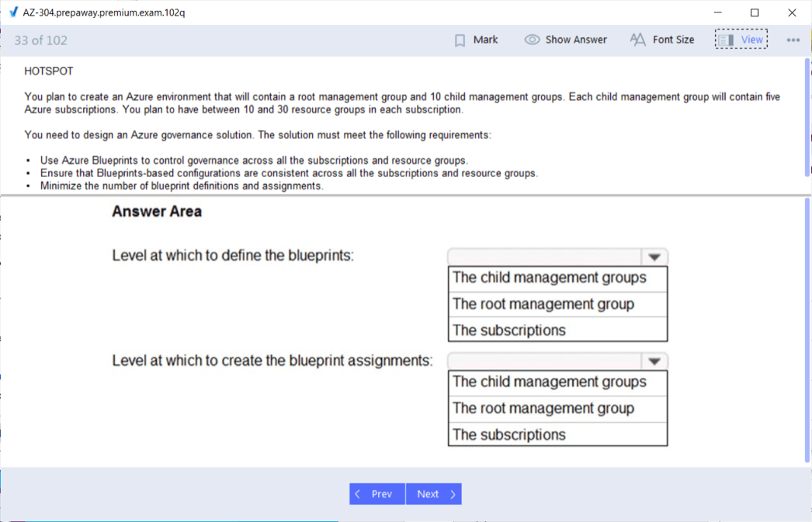The width and height of the screenshot is (812, 522).
Task: Maximize the exam window
Action: pyautogui.click(x=755, y=12)
